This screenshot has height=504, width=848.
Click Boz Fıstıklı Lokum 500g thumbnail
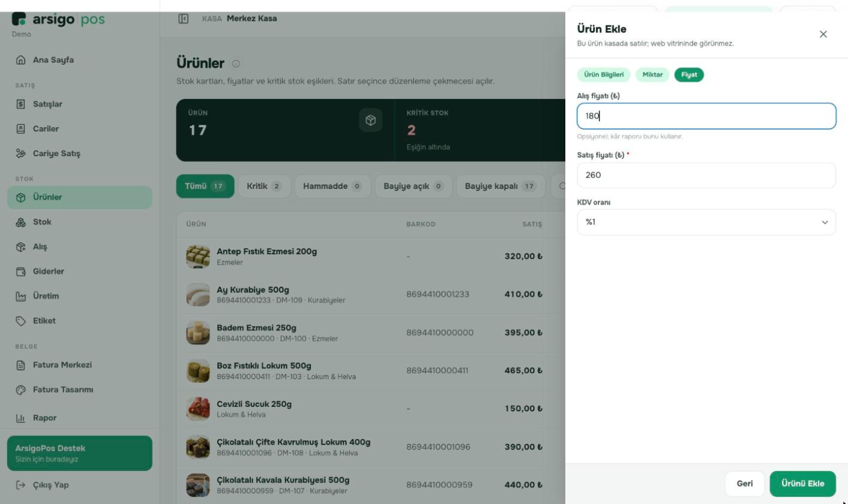tap(198, 371)
